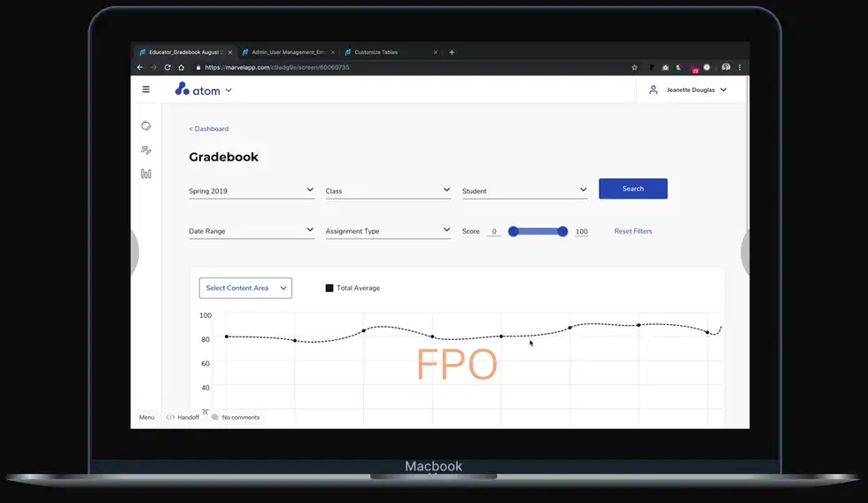
Task: Click the No comments speech bubble icon
Action: [x=214, y=417]
